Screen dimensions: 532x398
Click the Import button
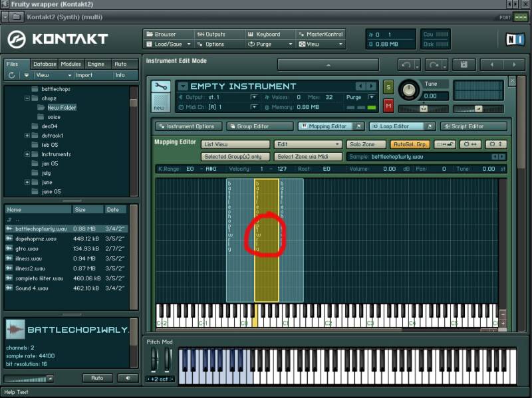point(84,75)
